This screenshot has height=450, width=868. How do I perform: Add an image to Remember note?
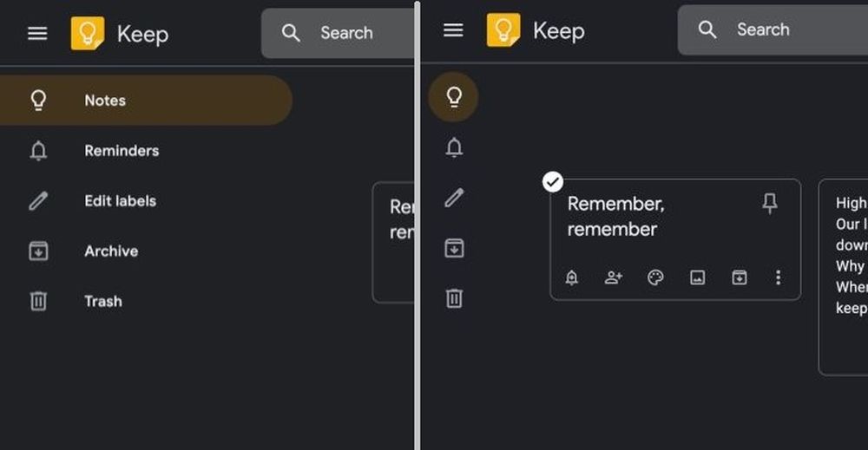[x=697, y=277]
